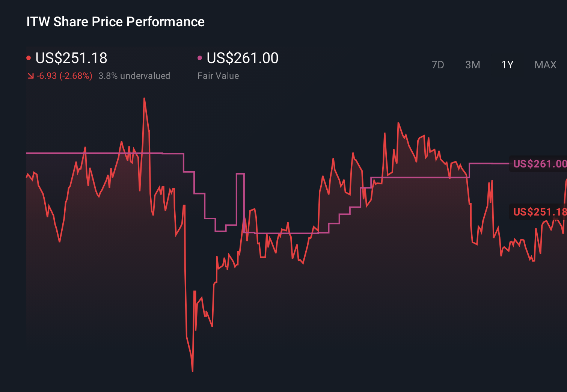Click the red downward arrow change indicator
Viewport: 567px width, 392px height.
coord(31,75)
